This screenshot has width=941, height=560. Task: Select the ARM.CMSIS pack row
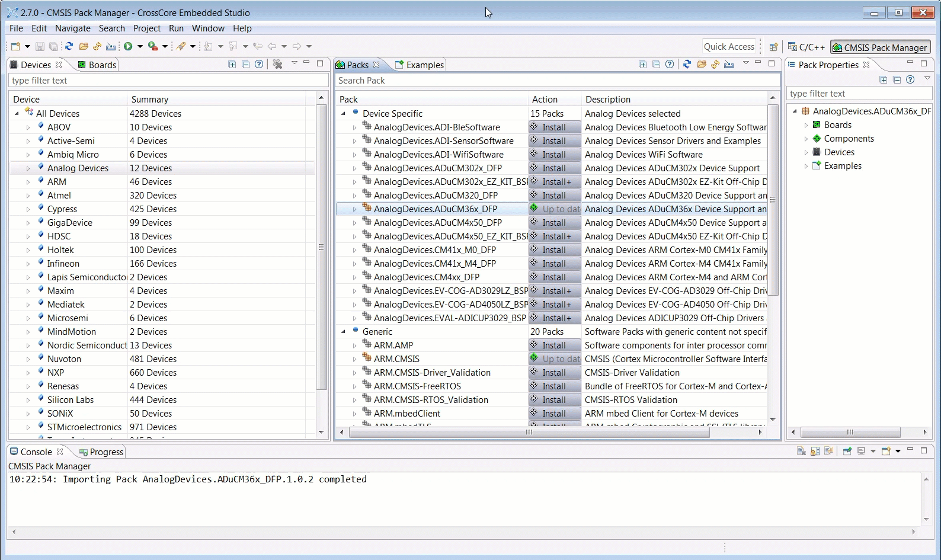pyautogui.click(x=551, y=359)
